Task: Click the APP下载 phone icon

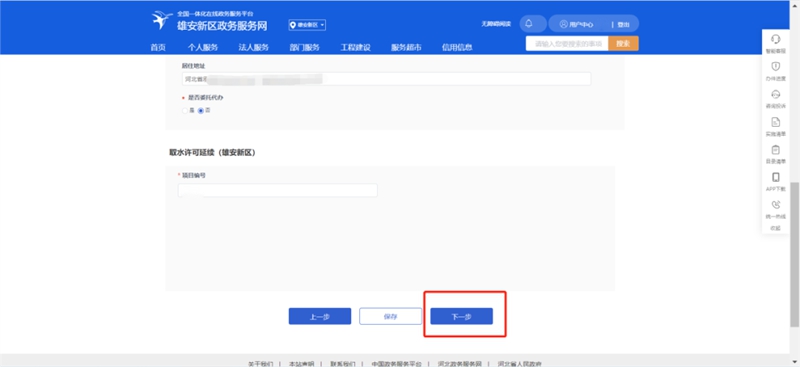Action: click(776, 177)
